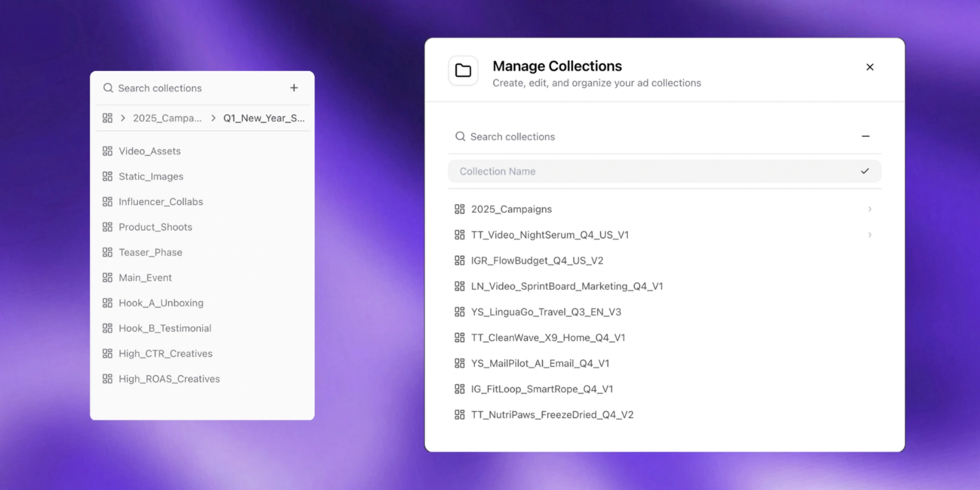Click the grid icon at the breadcrumb start

click(x=107, y=118)
